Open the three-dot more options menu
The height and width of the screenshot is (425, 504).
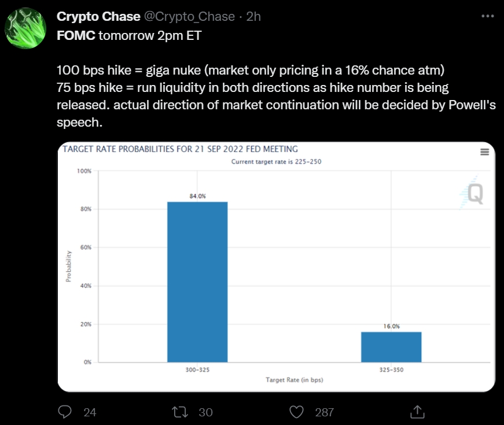click(488, 16)
